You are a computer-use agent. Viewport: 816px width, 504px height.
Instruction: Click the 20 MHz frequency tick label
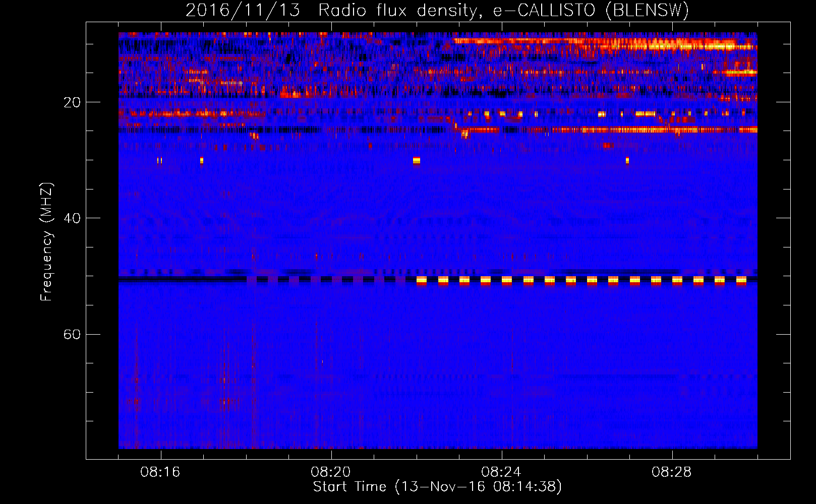[72, 102]
